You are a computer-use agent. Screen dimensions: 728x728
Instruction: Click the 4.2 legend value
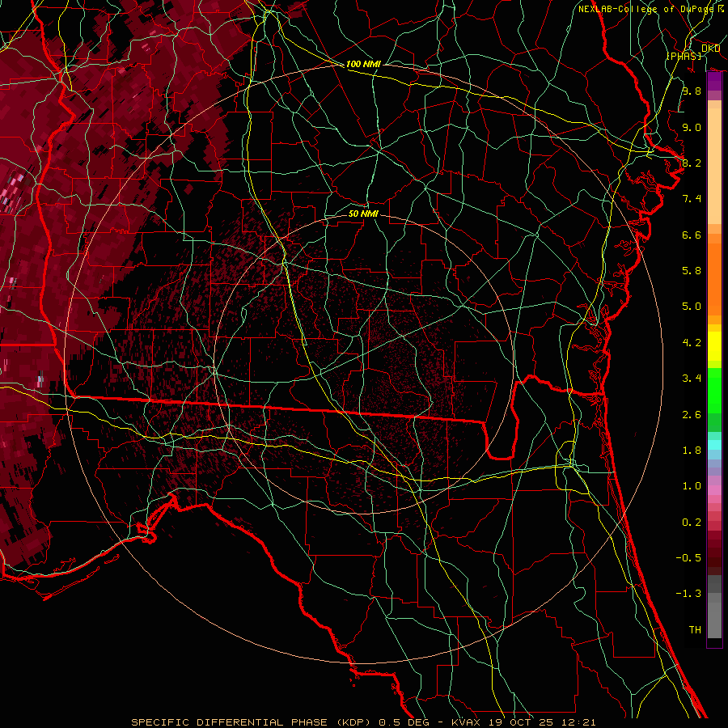tap(692, 343)
